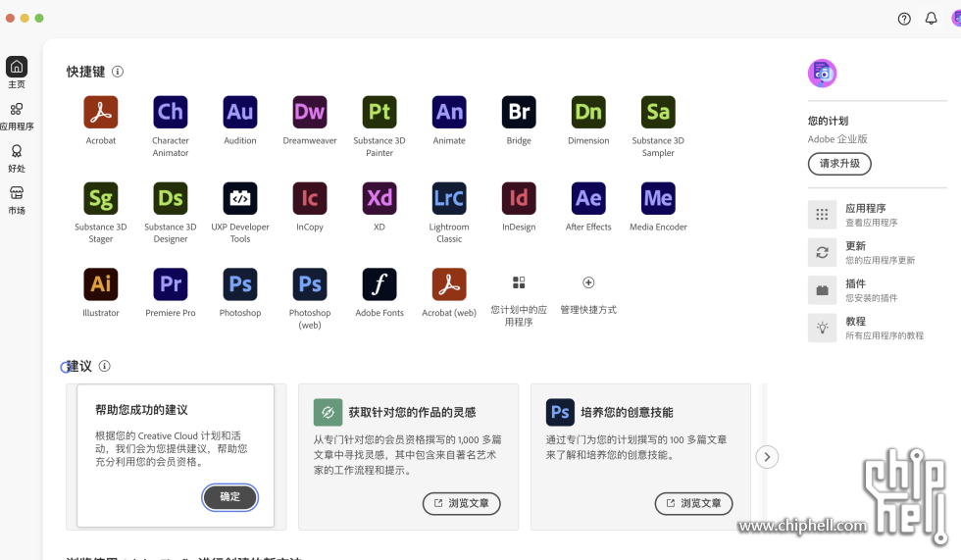
Task: Open Substance 3D Designer
Action: (x=171, y=198)
